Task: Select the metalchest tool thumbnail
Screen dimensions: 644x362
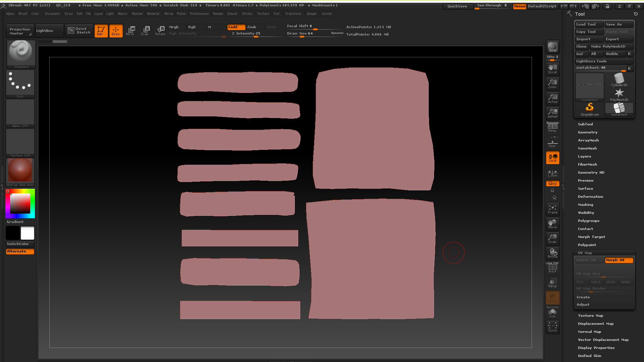Action: (x=619, y=109)
